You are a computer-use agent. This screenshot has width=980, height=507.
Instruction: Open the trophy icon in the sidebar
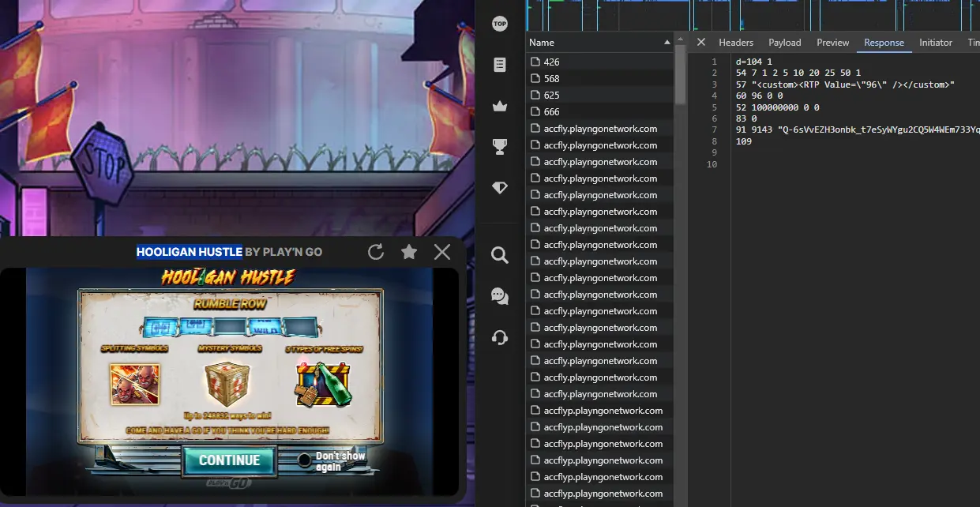499,146
